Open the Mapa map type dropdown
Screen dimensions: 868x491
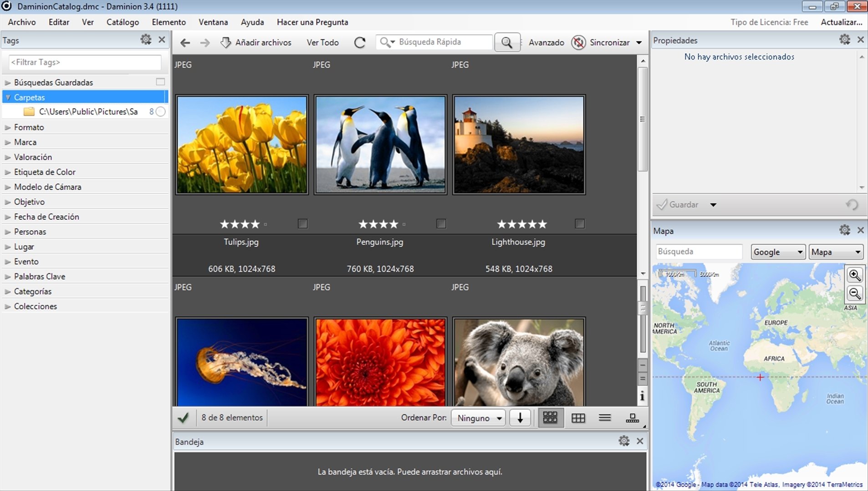tap(836, 252)
